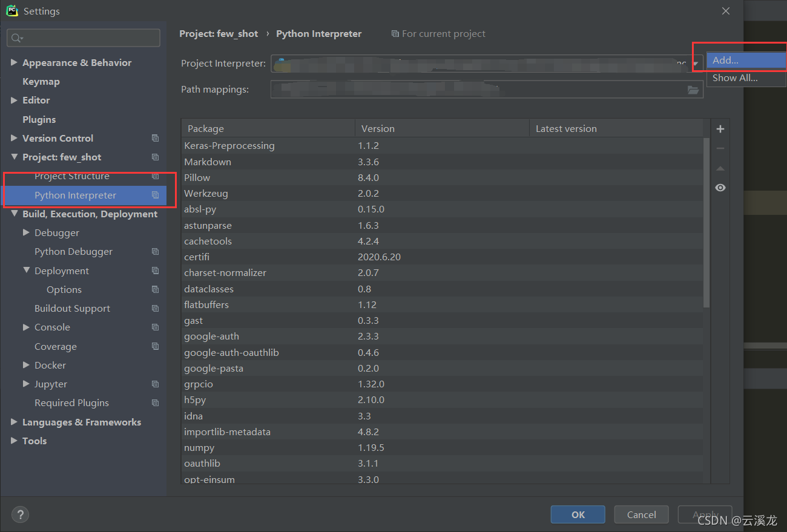Toggle the show early releases eye icon

coord(720,188)
